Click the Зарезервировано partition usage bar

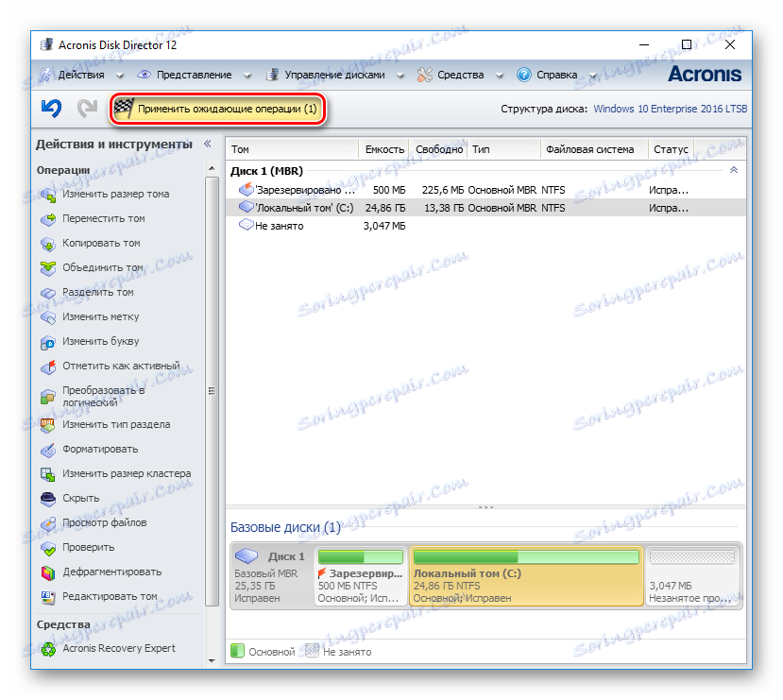[x=361, y=557]
